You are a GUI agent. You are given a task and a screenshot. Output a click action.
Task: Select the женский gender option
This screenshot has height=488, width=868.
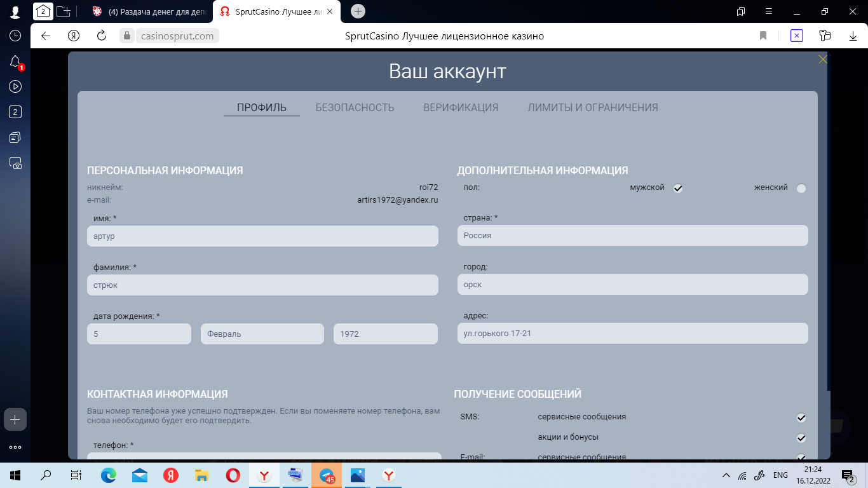(x=801, y=188)
